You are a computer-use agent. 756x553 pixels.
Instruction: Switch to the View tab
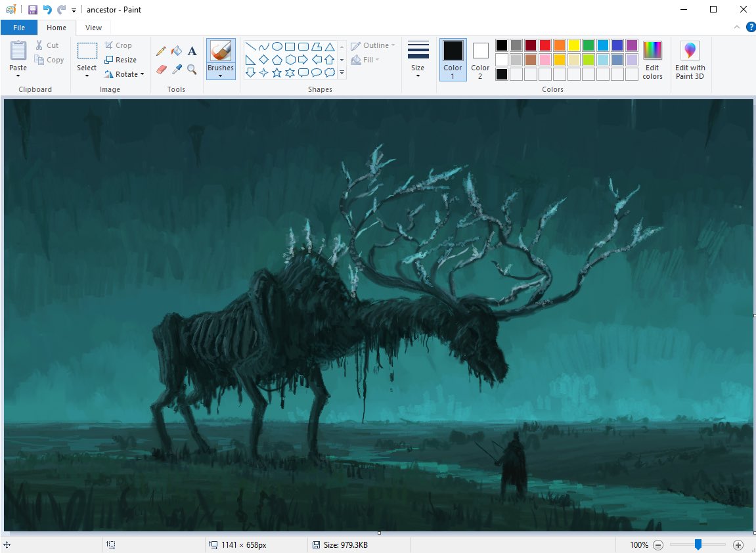tap(93, 28)
